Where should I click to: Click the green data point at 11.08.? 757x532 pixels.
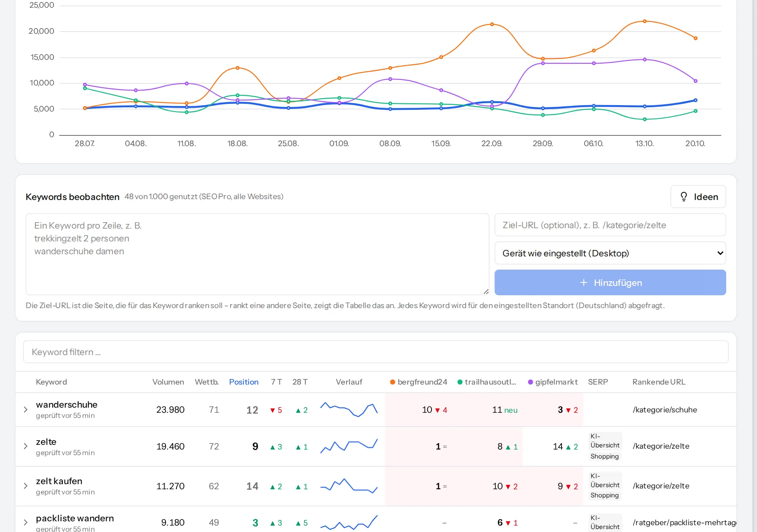[x=186, y=112]
